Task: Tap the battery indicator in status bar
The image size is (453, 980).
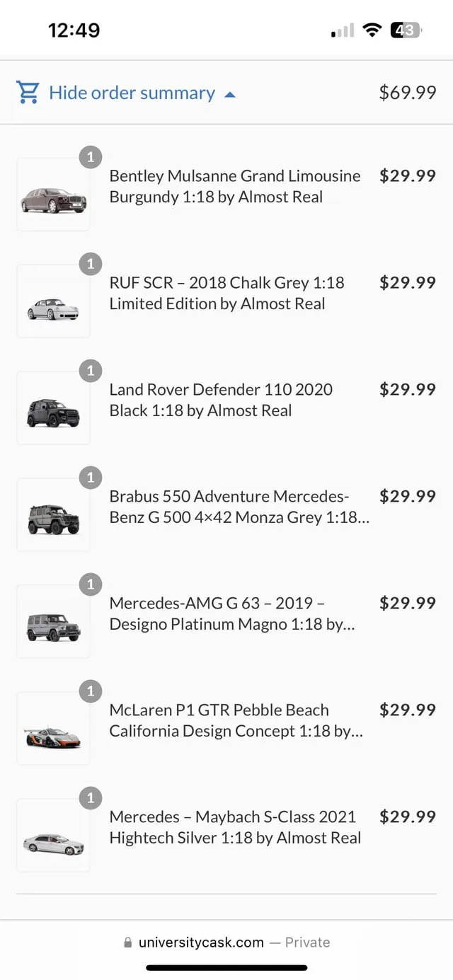Action: click(406, 30)
